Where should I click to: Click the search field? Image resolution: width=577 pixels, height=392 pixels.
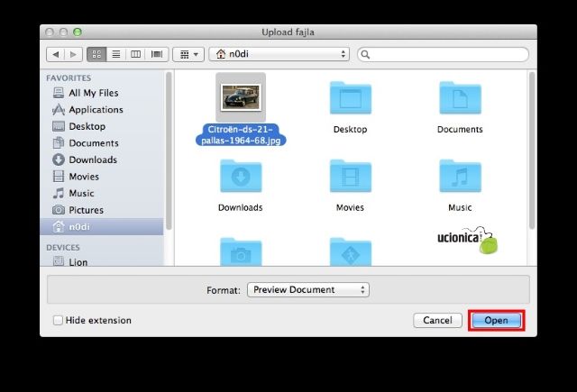click(x=444, y=54)
